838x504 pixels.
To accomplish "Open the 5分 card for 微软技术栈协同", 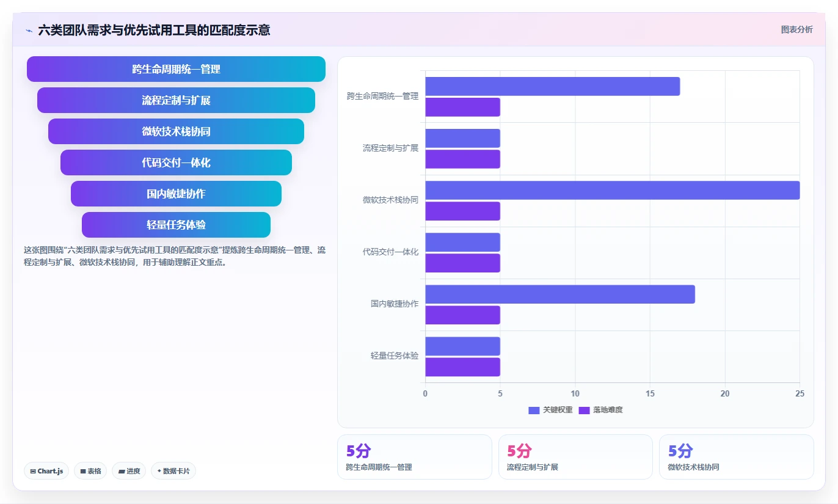I will tap(737, 457).
